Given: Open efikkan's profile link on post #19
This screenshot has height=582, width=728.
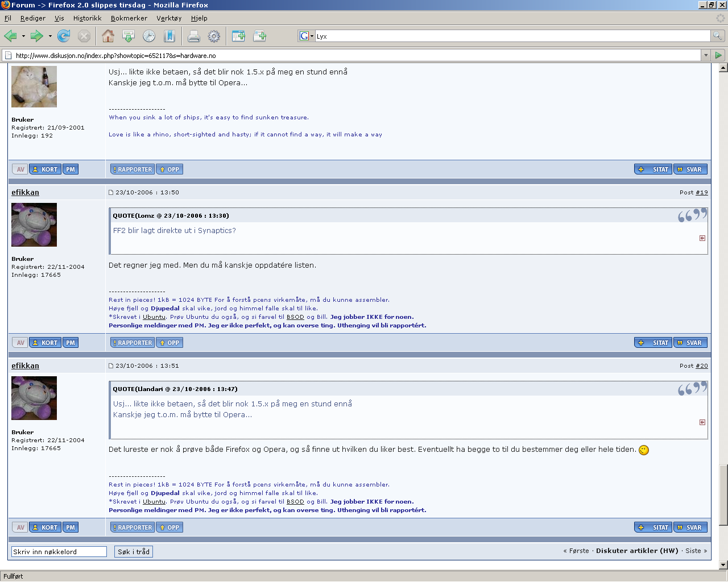Looking at the screenshot, I should (x=26, y=192).
